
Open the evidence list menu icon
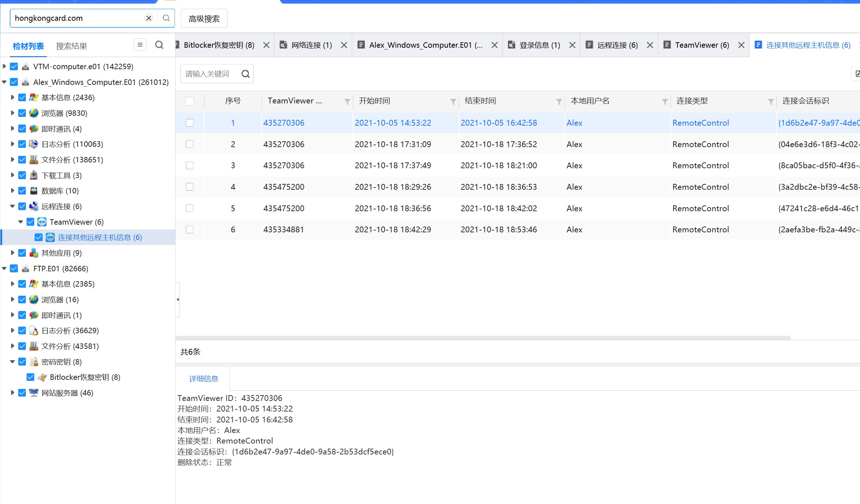pos(140,45)
